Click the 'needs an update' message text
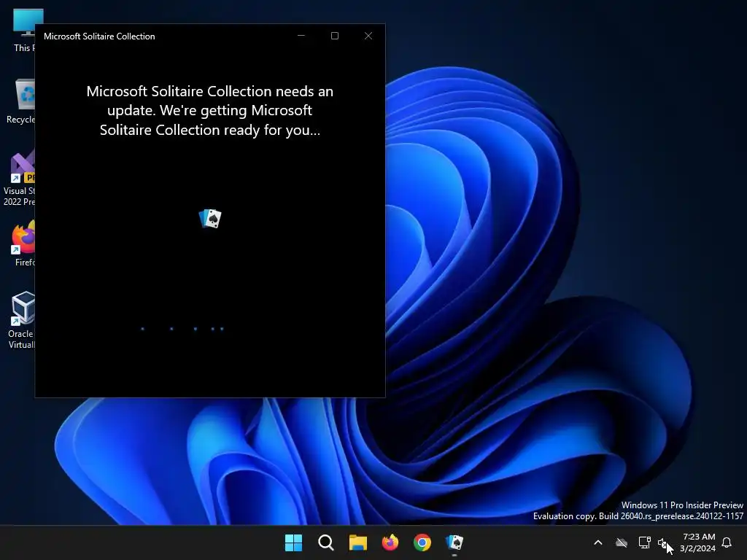 [x=210, y=111]
